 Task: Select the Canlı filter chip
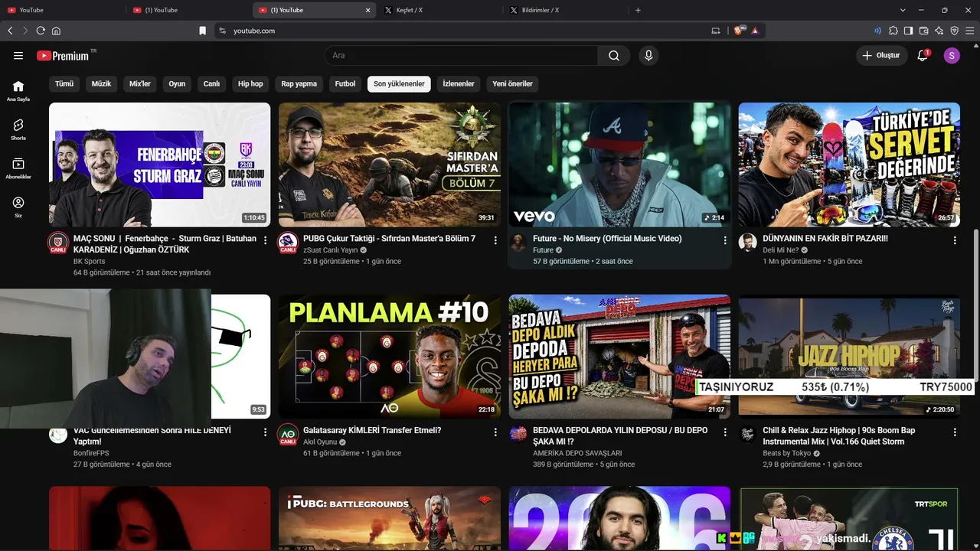[x=211, y=84]
